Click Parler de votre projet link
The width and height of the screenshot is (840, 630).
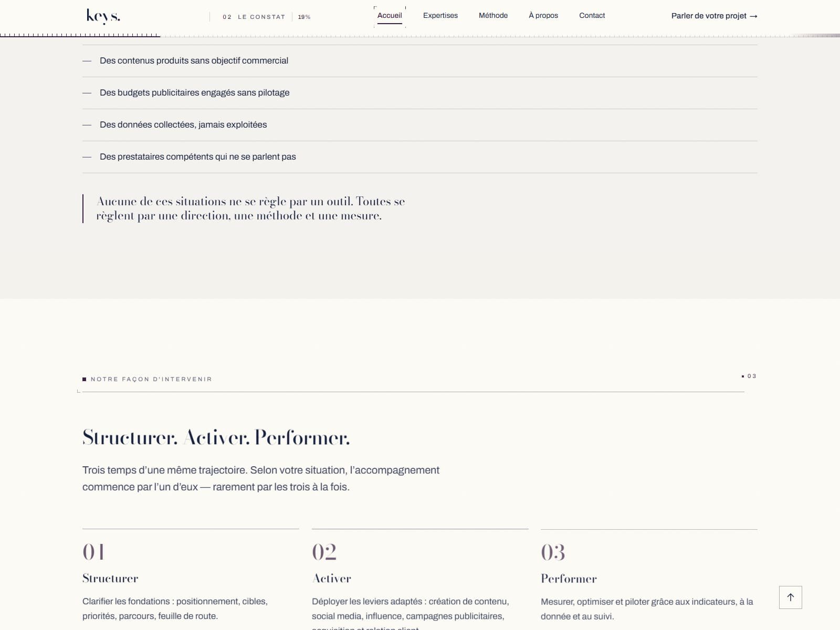coord(714,16)
